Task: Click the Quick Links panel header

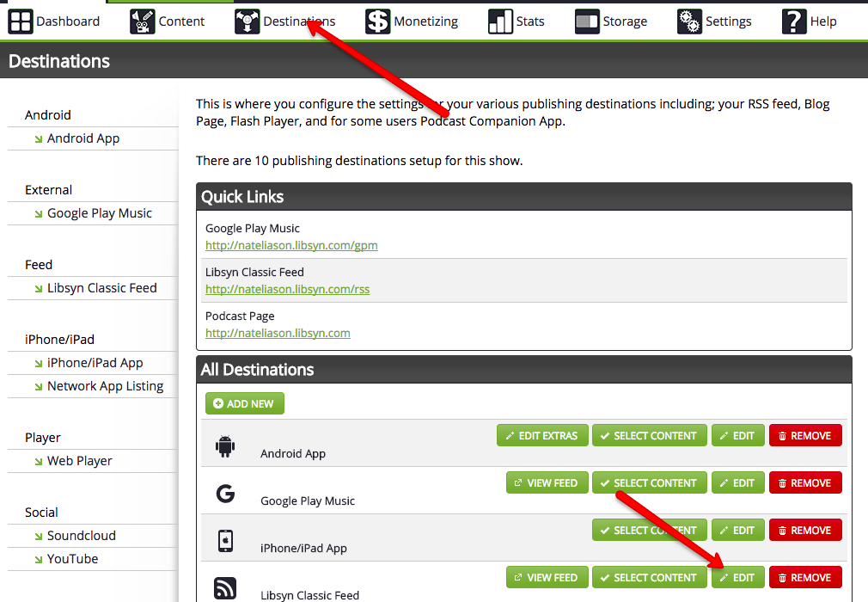Action: [x=523, y=197]
